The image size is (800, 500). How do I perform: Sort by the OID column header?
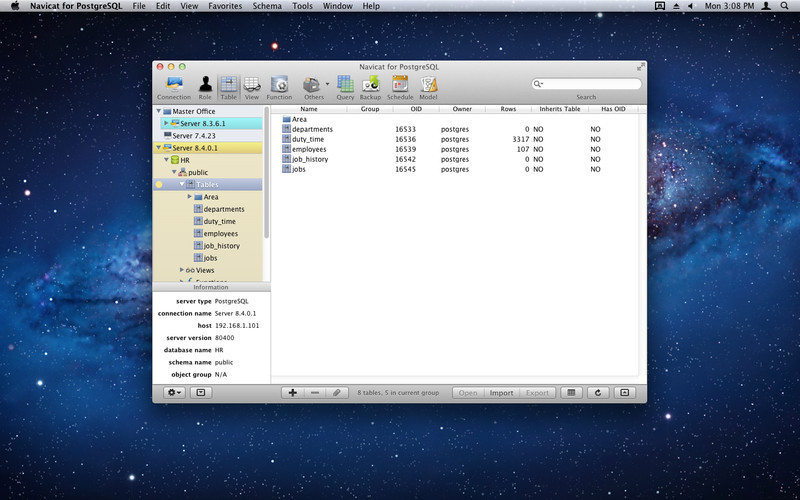pos(416,109)
